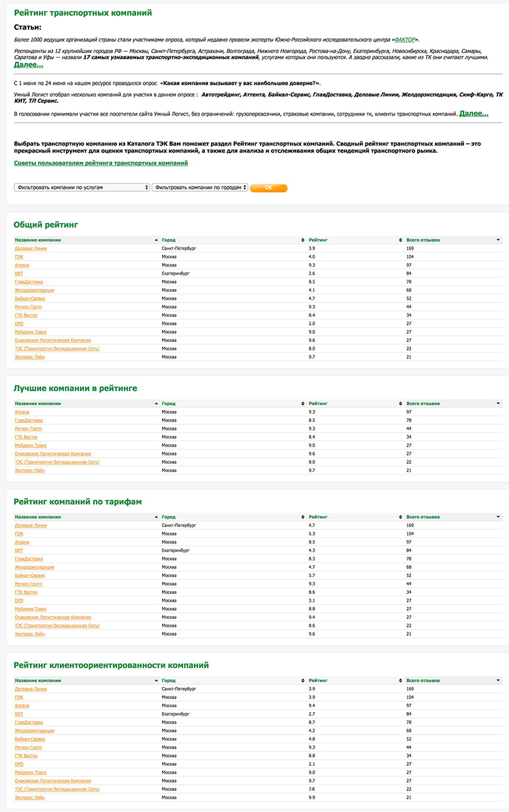This screenshot has height=812, width=509.
Task: Select Санкт-Петербург city cell in Общий рейтинг
Action: click(x=179, y=249)
